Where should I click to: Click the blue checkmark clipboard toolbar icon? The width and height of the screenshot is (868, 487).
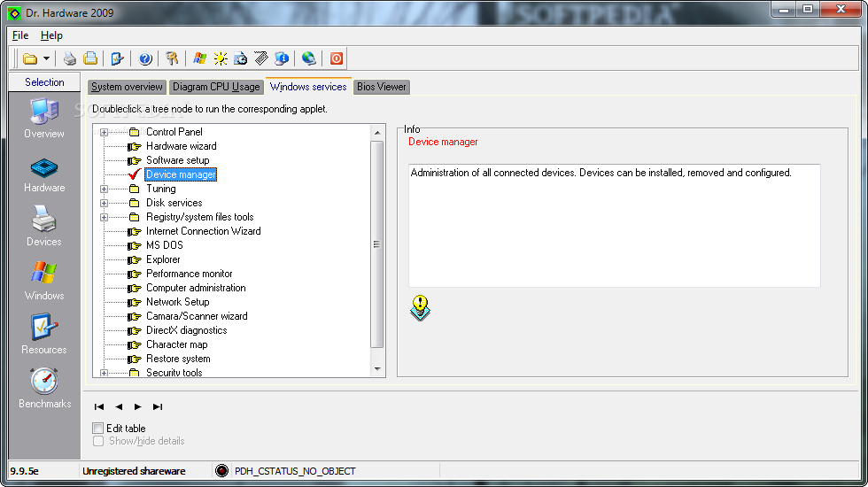[x=117, y=58]
